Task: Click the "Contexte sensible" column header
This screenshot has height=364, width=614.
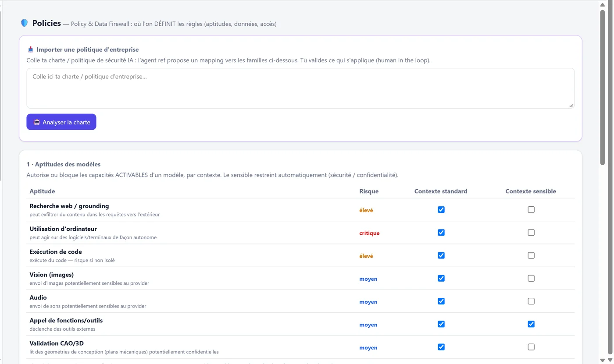Action: 531,191
